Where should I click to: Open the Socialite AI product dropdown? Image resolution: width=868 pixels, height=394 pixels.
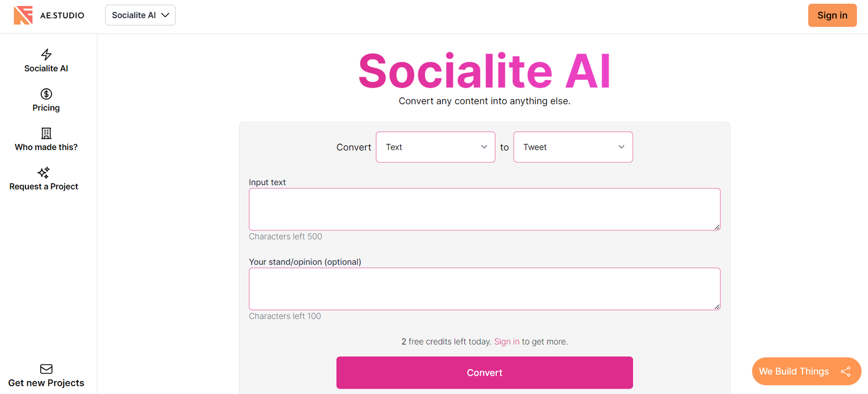140,15
